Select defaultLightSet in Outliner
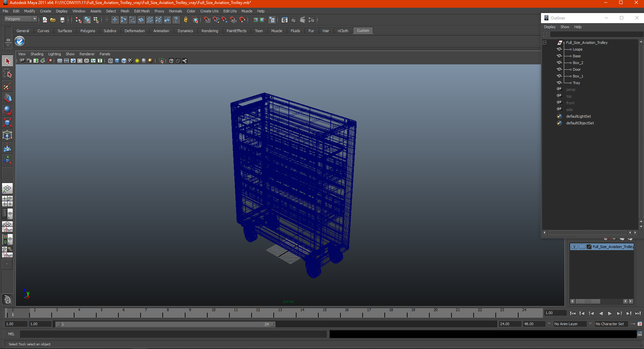 click(x=579, y=116)
